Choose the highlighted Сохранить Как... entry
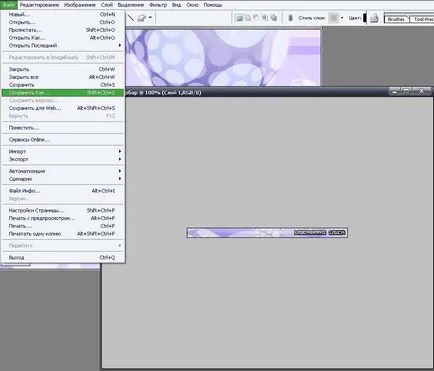The image size is (434, 371). pyautogui.click(x=63, y=92)
